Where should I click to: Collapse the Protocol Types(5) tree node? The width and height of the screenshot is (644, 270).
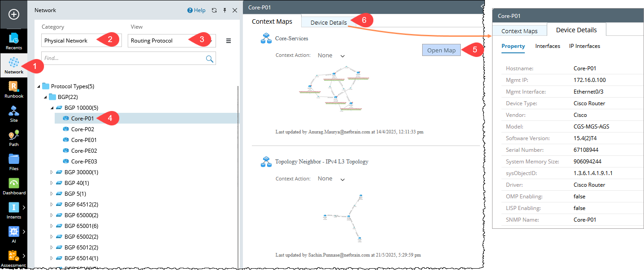(x=38, y=86)
